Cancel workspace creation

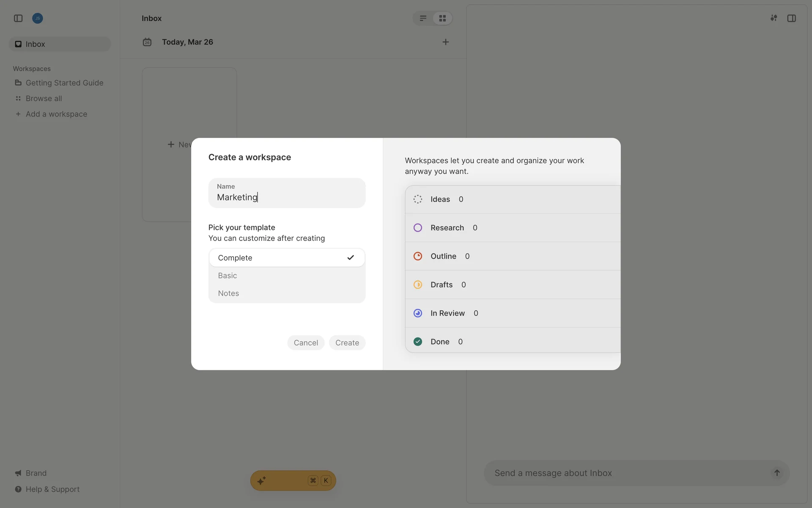pos(305,343)
